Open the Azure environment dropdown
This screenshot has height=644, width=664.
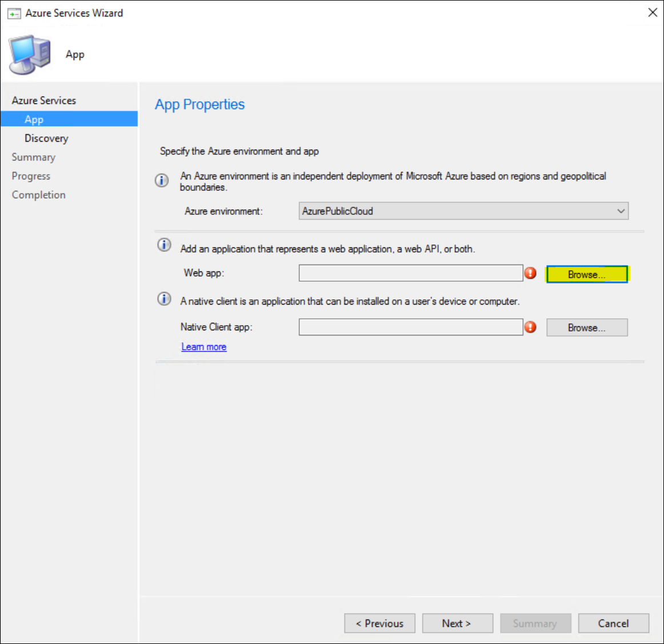[x=463, y=211]
